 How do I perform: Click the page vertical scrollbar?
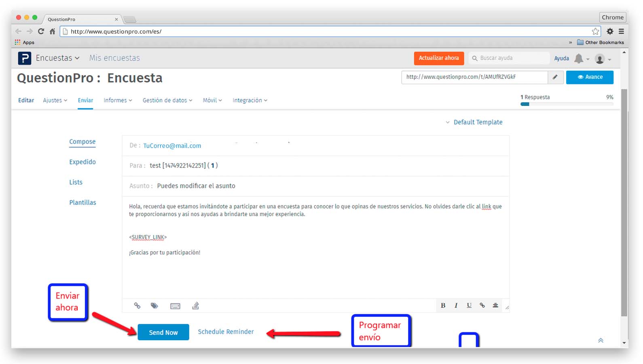coord(624,202)
